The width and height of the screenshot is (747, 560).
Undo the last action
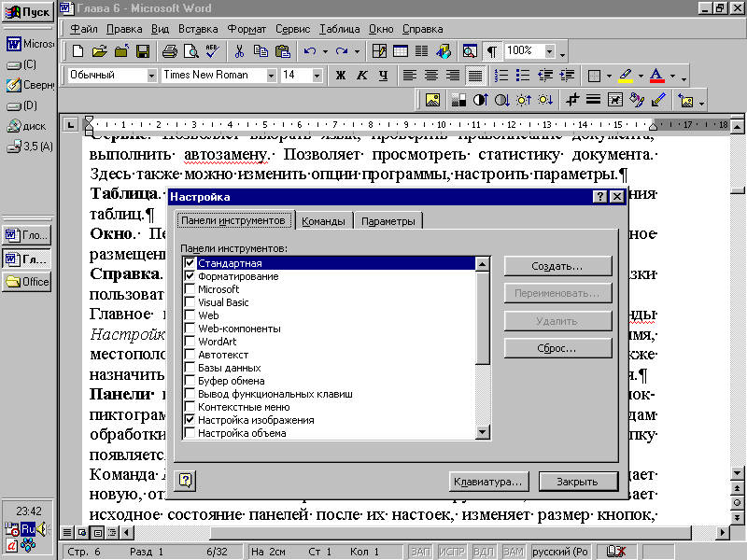(x=310, y=51)
